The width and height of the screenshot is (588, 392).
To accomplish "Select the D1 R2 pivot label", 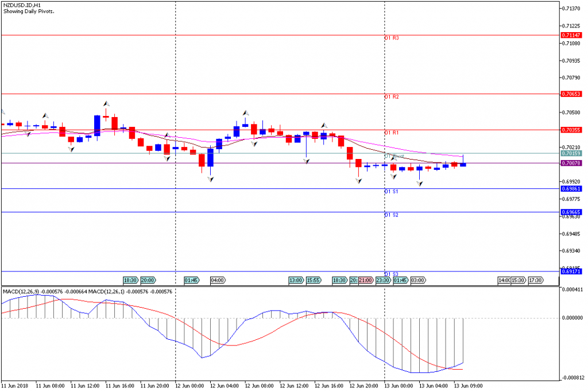I will click(392, 97).
